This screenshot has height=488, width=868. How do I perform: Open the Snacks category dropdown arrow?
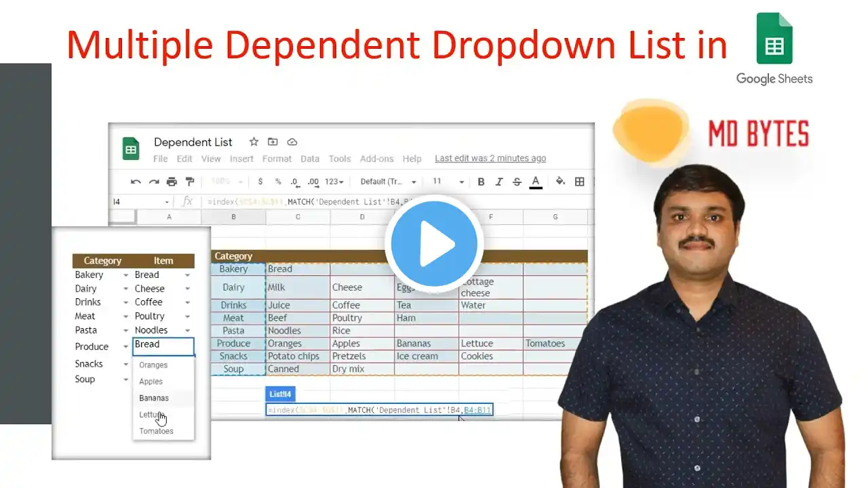point(125,364)
